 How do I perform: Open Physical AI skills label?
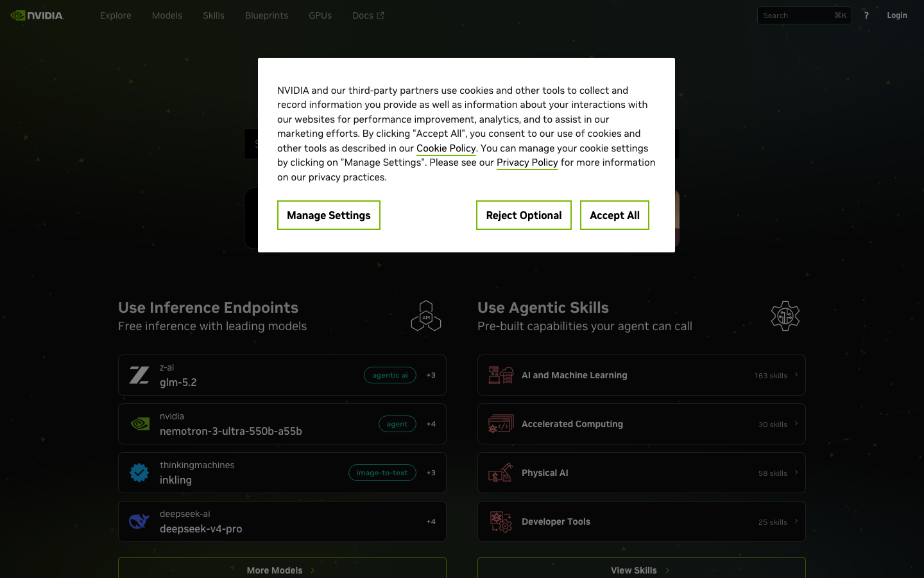tap(545, 473)
